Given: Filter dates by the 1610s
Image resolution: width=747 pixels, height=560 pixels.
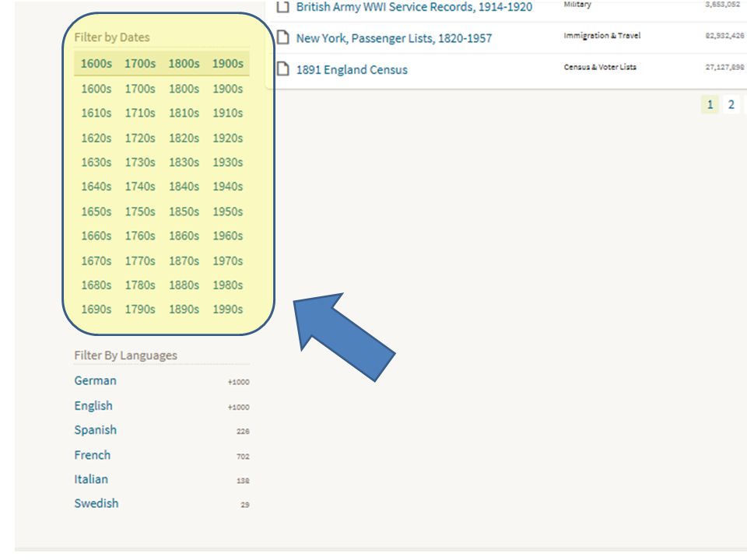Looking at the screenshot, I should (x=96, y=113).
